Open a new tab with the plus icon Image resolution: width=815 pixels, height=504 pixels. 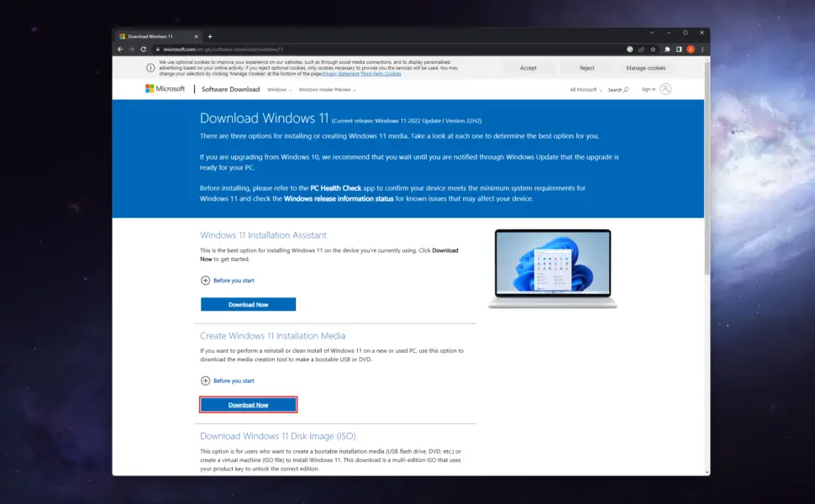point(210,36)
